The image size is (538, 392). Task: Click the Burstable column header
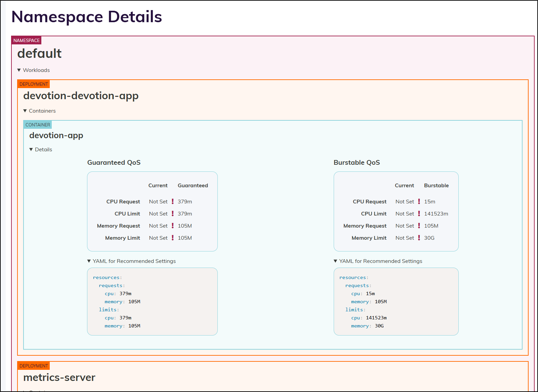click(x=437, y=185)
